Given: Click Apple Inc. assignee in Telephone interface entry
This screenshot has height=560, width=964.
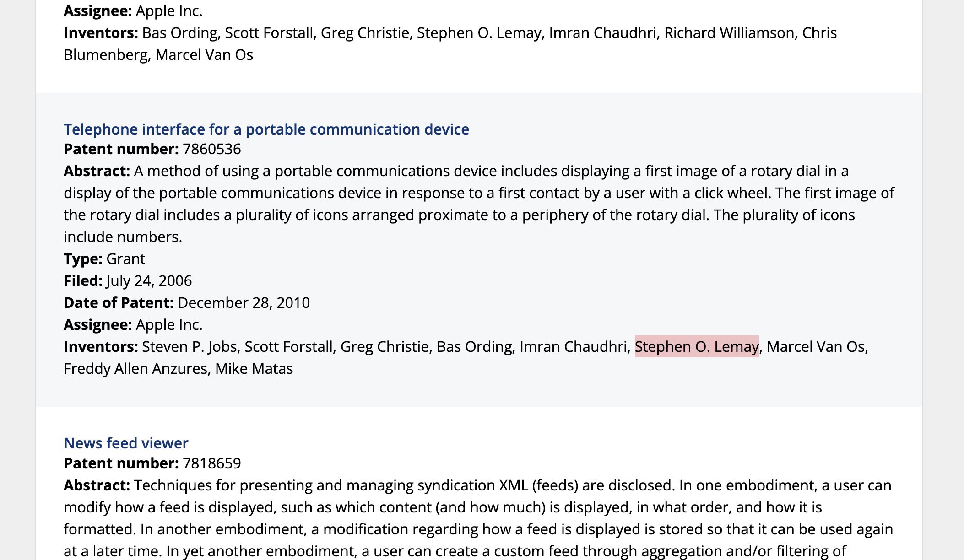Looking at the screenshot, I should (x=169, y=325).
